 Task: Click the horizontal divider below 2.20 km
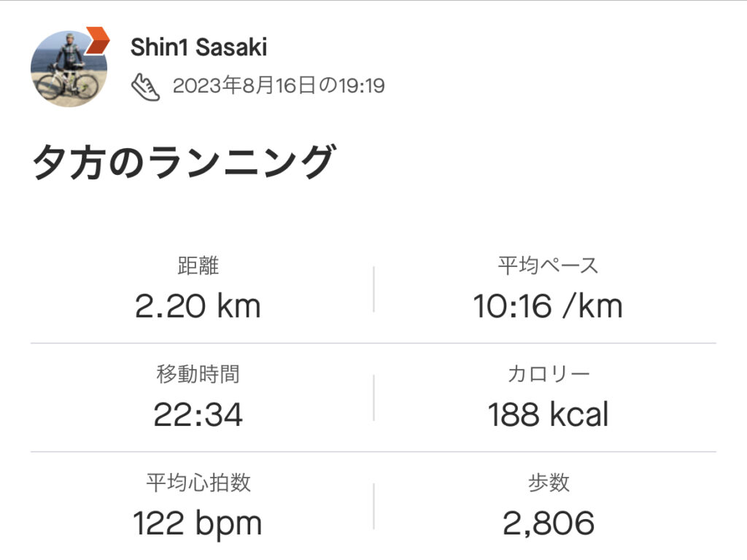coord(198,343)
